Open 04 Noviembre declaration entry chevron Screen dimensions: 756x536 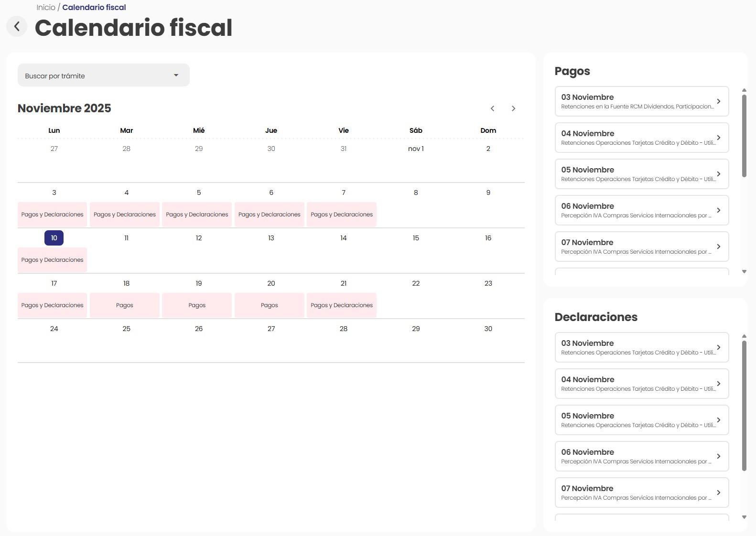point(718,384)
